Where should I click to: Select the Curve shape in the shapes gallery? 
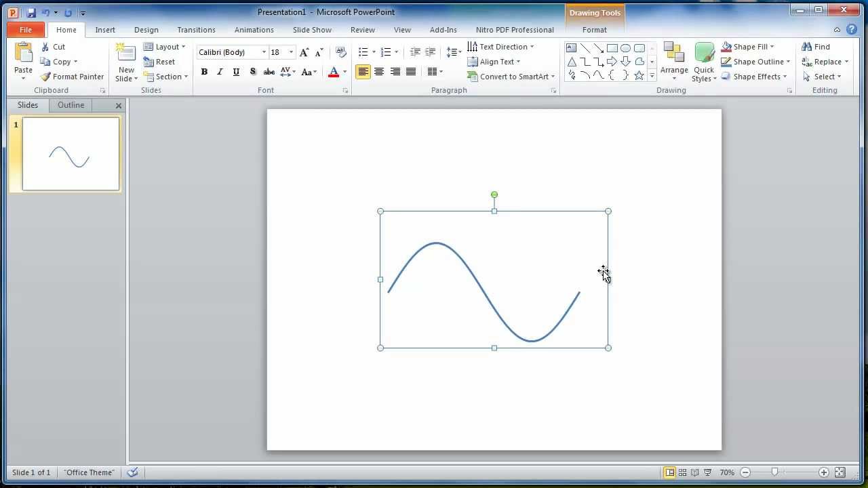click(597, 76)
